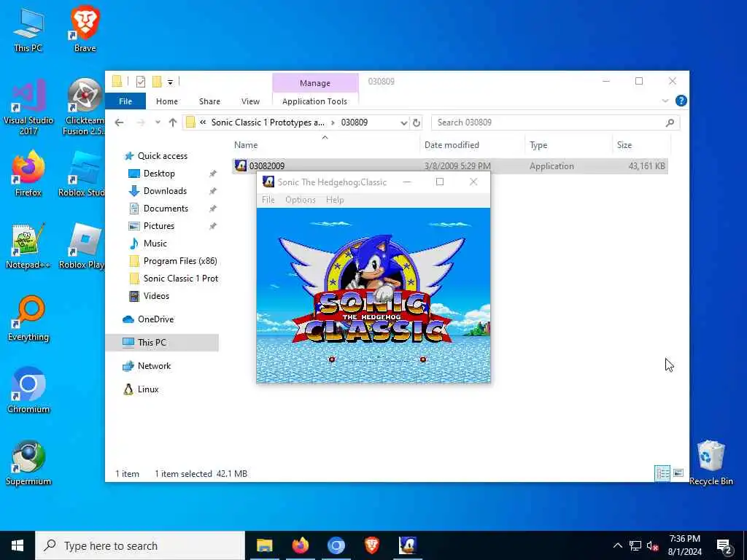Open the File tab in Explorer
Viewport: 747px width, 560px height.
[125, 101]
